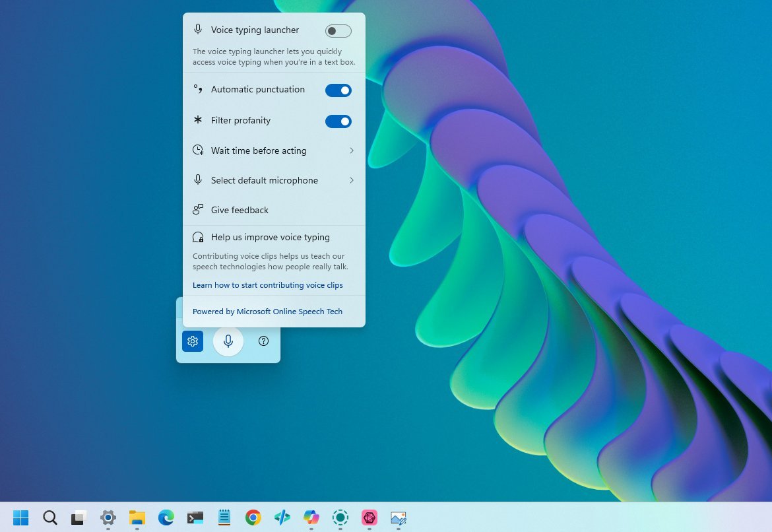Open the Start menu
Screen dimensions: 772x532
(20, 518)
